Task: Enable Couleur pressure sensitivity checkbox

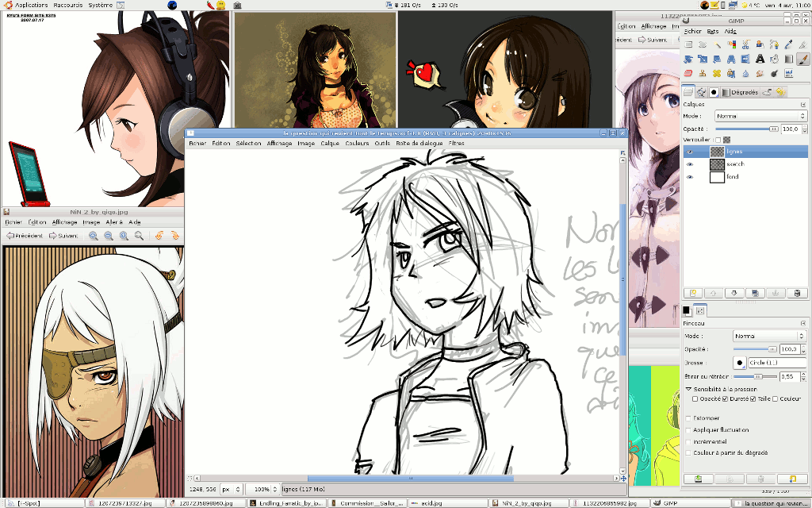Action: pos(775,398)
